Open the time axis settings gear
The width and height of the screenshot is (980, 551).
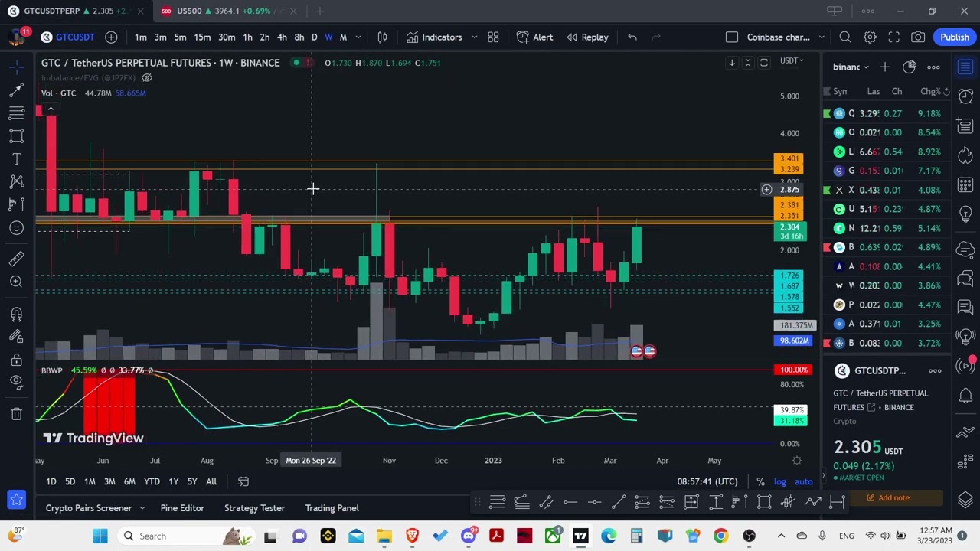click(797, 461)
